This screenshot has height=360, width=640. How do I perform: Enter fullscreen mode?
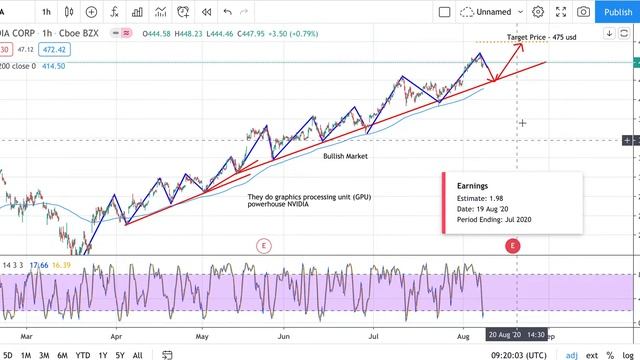pos(561,12)
